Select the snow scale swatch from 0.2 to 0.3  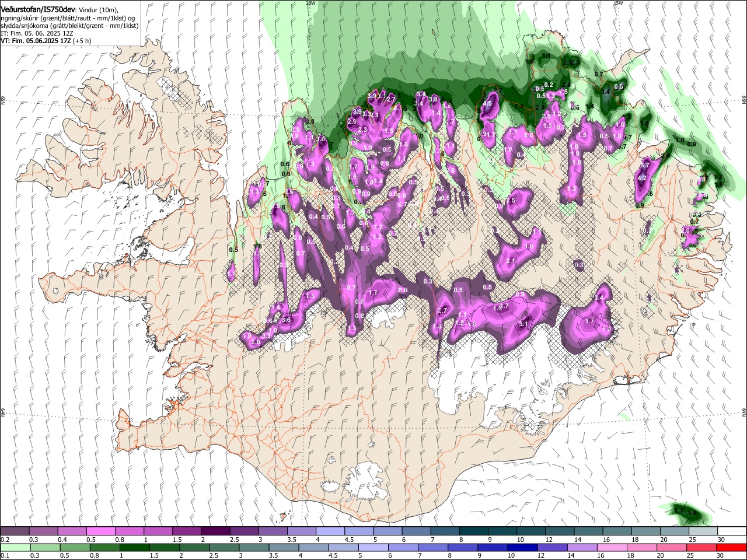pos(15,531)
